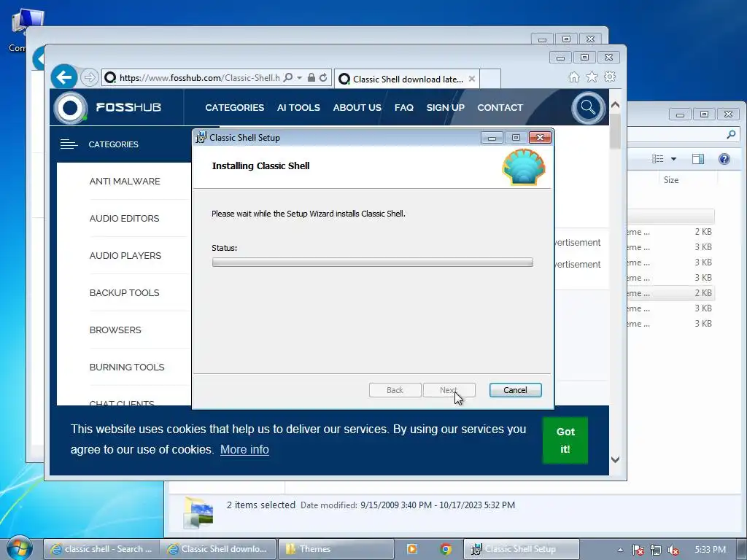Click the page vertical scrollbar thumb

(615, 131)
